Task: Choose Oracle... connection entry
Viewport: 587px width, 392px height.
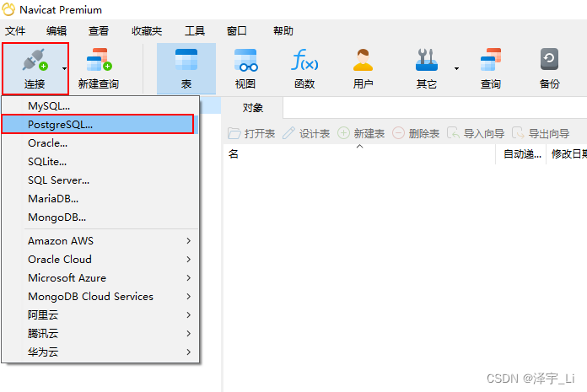Action: [x=100, y=142]
